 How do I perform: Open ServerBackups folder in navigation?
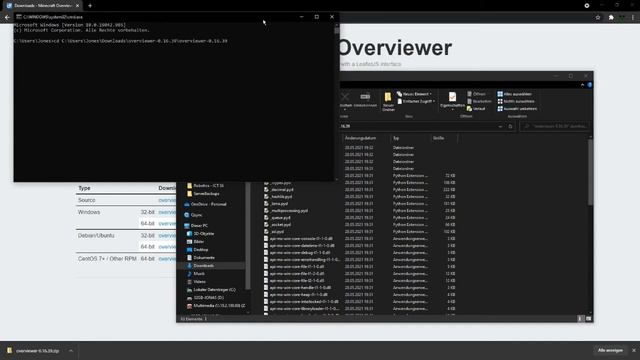[203, 193]
